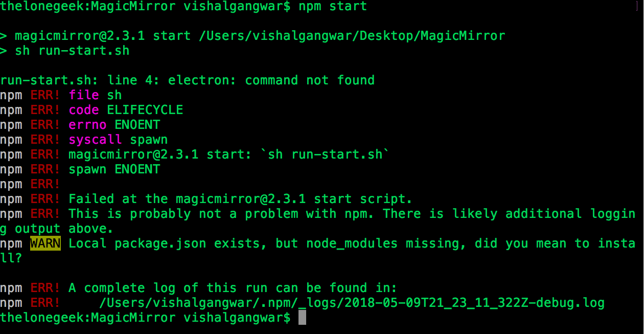This screenshot has width=644, height=334.
Task: Click the magenta 'syscall' keyword
Action: point(95,140)
